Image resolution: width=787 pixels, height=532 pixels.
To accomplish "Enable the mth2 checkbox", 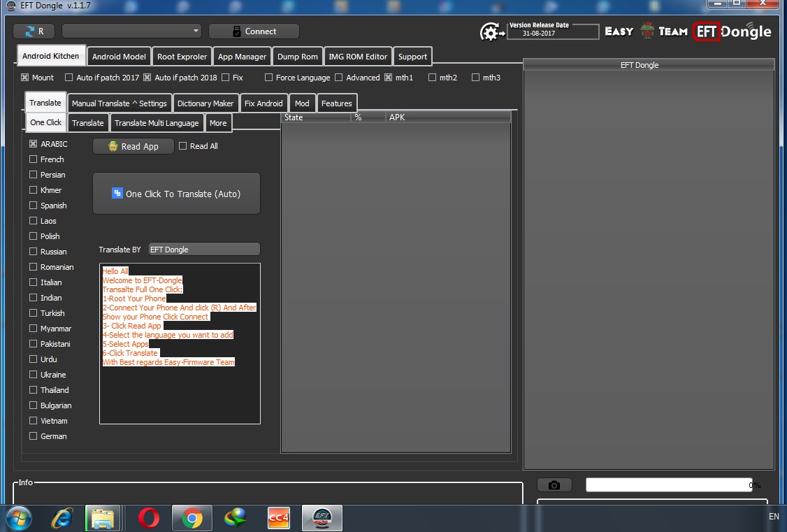I will tap(432, 78).
